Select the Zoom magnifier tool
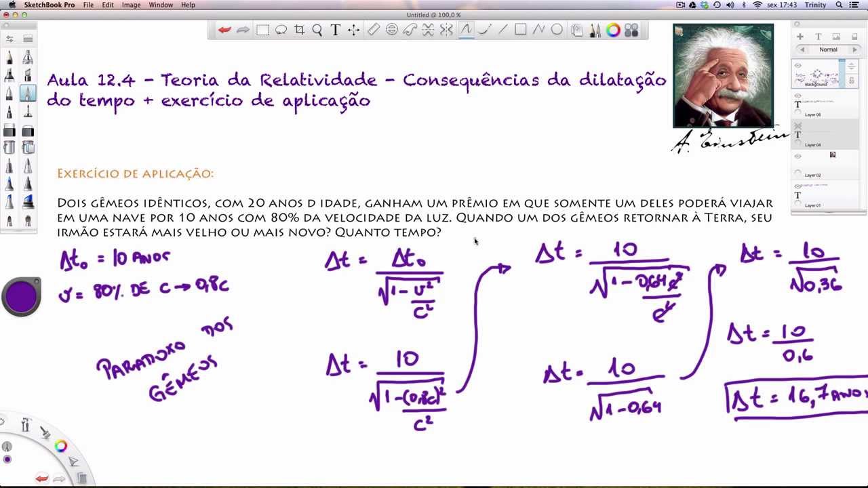This screenshot has height=488, width=868. coord(317,30)
